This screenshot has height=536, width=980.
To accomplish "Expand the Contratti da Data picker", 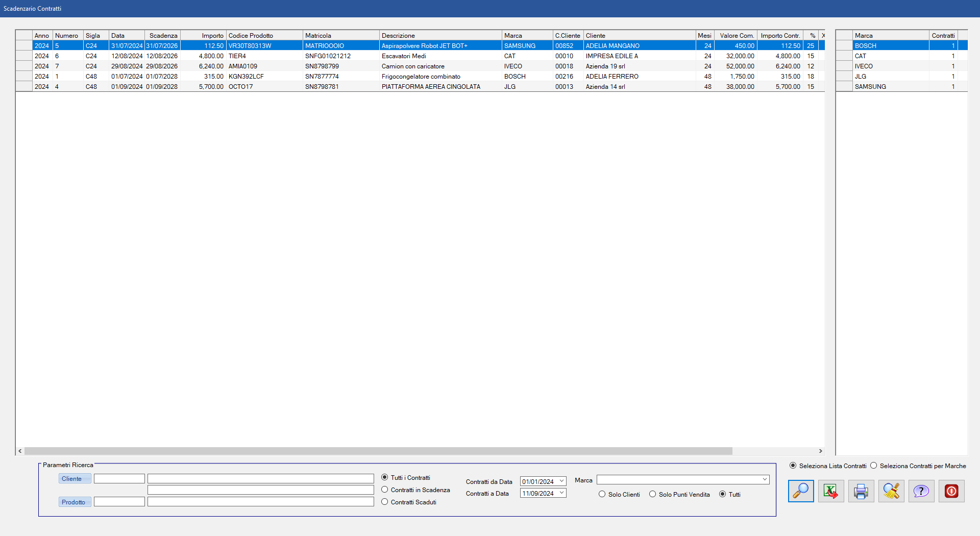I will (x=561, y=481).
